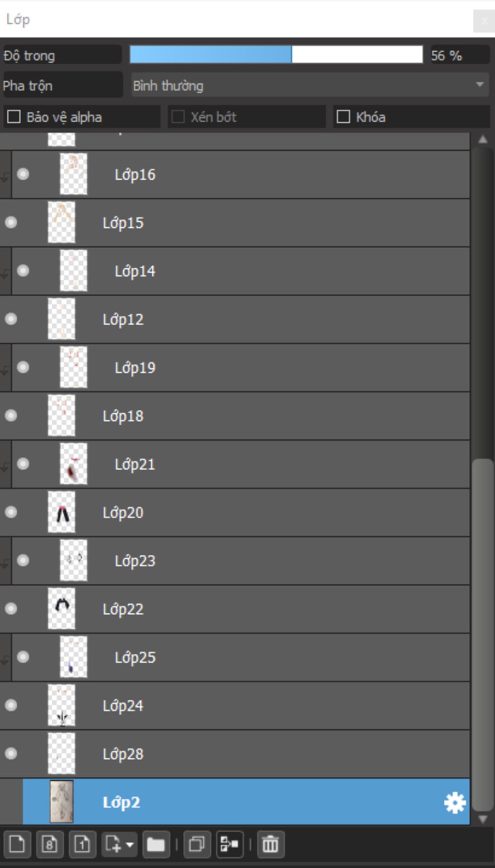Set opacity using the Độ trong slider
Viewport: 495px width, 868px height.
(276, 55)
